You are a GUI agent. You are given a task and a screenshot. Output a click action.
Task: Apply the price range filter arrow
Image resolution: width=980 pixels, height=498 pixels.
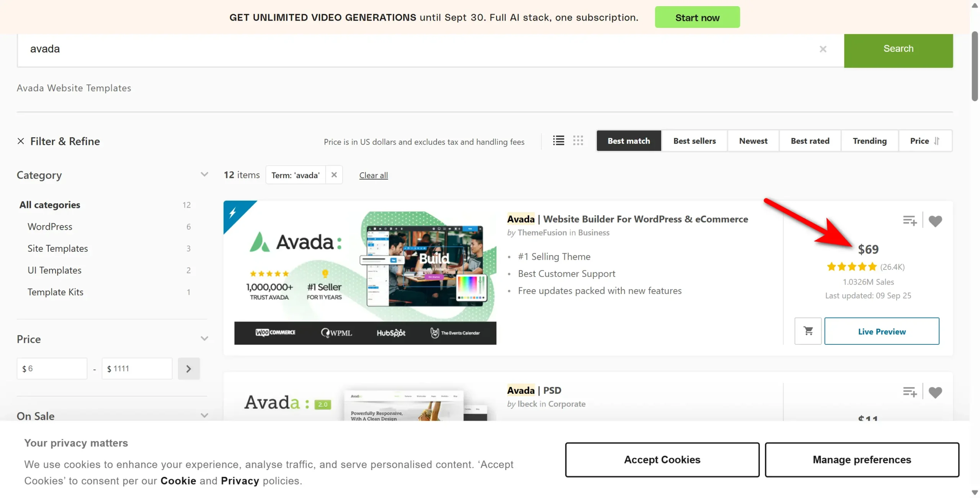coord(189,369)
